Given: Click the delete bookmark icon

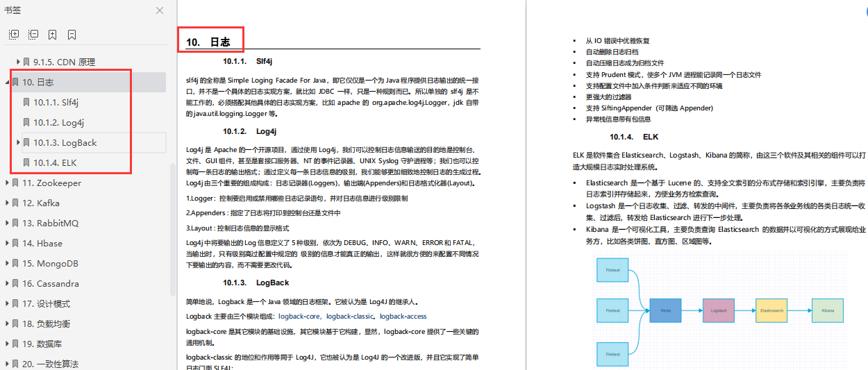Looking at the screenshot, I should [72, 35].
